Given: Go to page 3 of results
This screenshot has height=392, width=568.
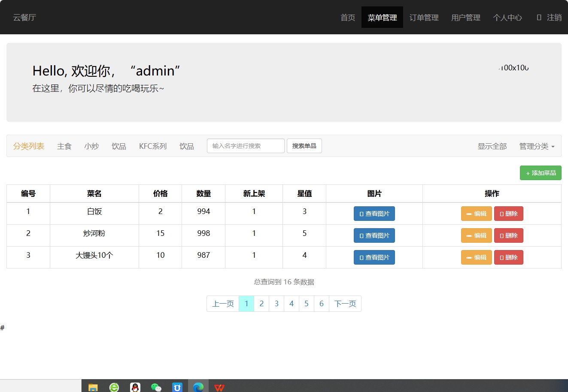Looking at the screenshot, I should [x=276, y=304].
